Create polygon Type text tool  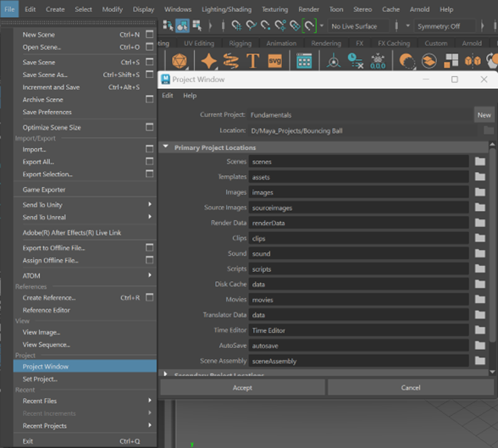[x=252, y=61]
